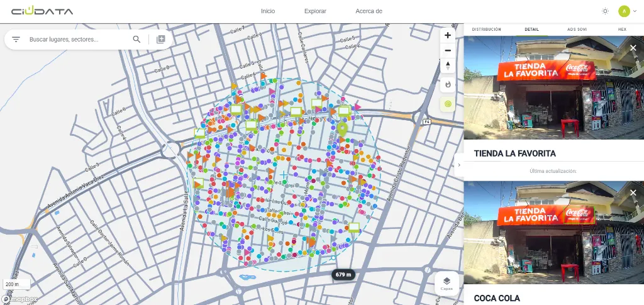The width and height of the screenshot is (644, 305).
Task: Go to Inicio in top navigation
Action: click(268, 11)
